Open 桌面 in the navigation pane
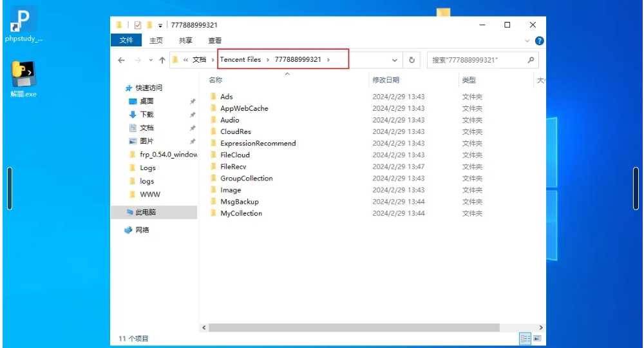This screenshot has width=644, height=348. 147,101
